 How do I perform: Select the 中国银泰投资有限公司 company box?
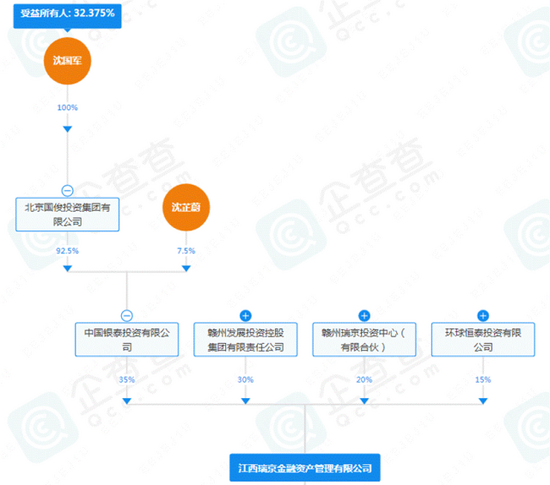(127, 339)
